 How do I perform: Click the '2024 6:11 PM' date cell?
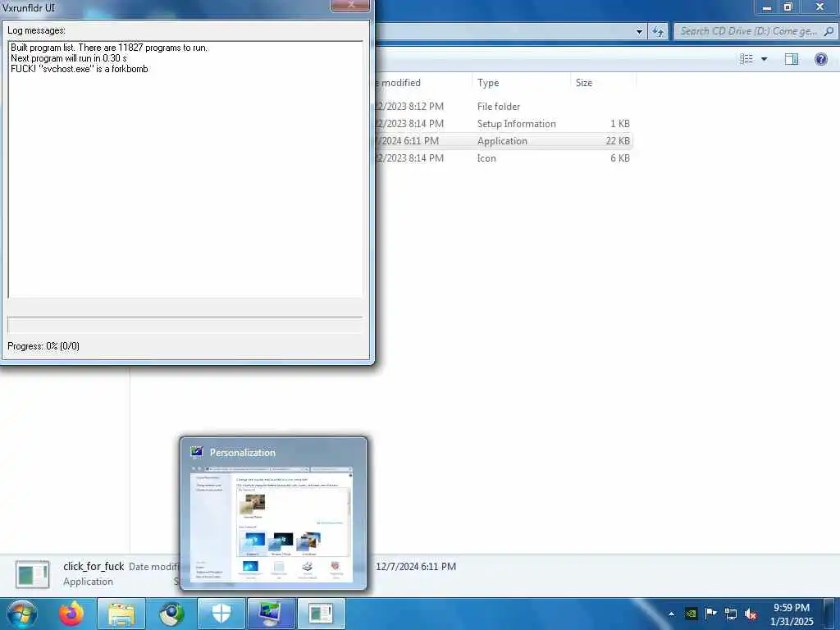(407, 141)
